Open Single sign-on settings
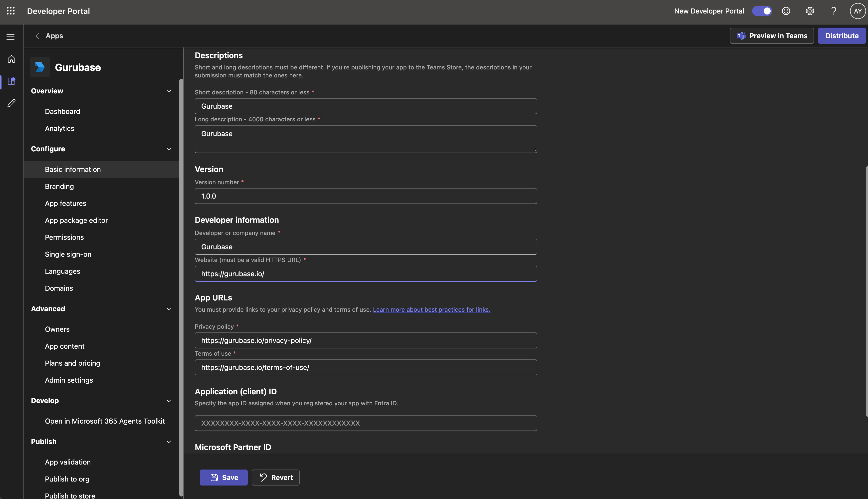The width and height of the screenshot is (868, 499). point(68,254)
